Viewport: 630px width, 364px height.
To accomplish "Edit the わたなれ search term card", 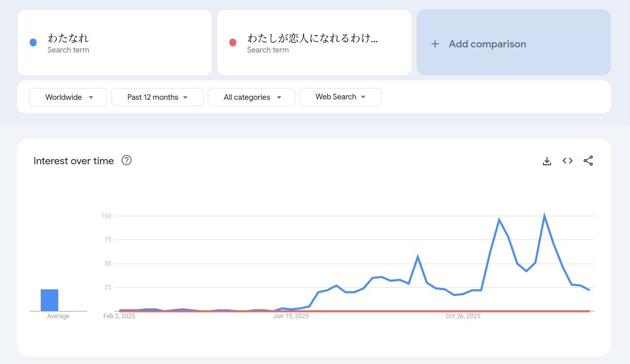I will 114,43.
